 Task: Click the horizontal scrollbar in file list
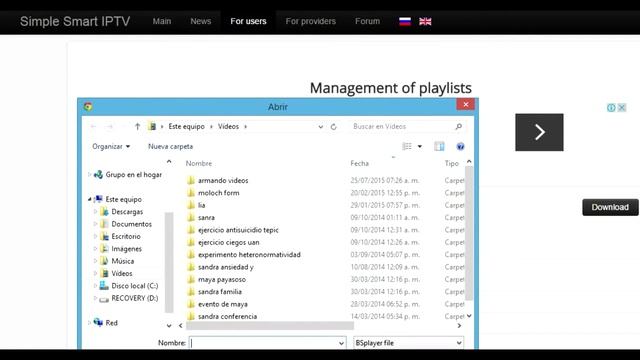[x=270, y=326]
